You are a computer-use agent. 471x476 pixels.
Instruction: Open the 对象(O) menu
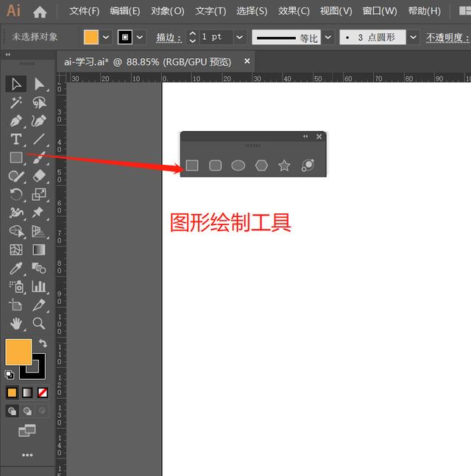click(168, 11)
